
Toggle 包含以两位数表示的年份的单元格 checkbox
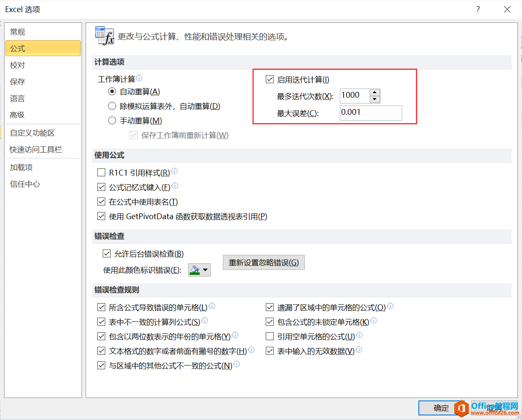click(101, 336)
